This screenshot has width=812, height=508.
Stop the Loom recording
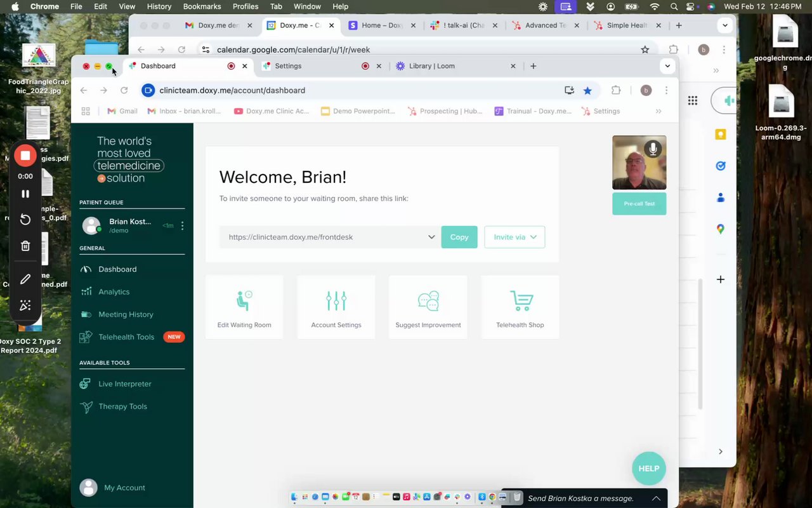[x=25, y=156]
